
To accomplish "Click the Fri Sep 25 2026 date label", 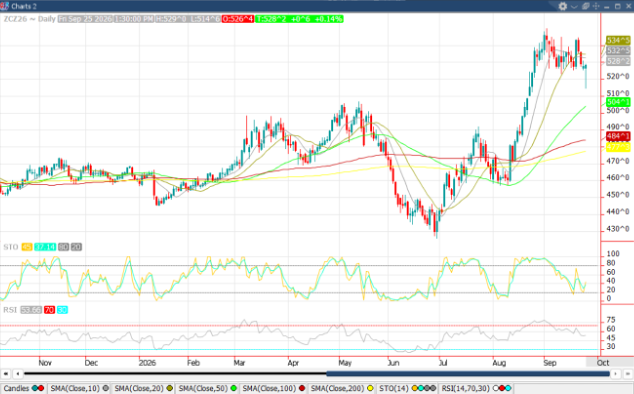I will tap(85, 19).
